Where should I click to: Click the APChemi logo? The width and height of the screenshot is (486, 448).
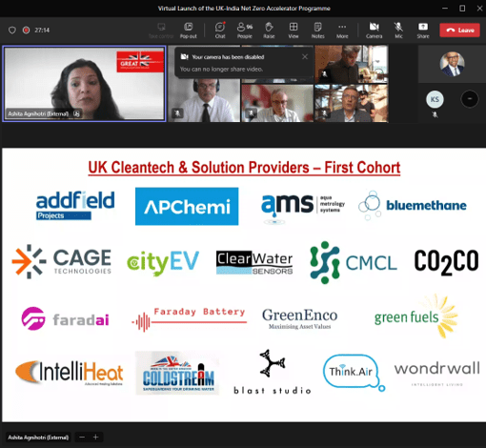[187, 206]
